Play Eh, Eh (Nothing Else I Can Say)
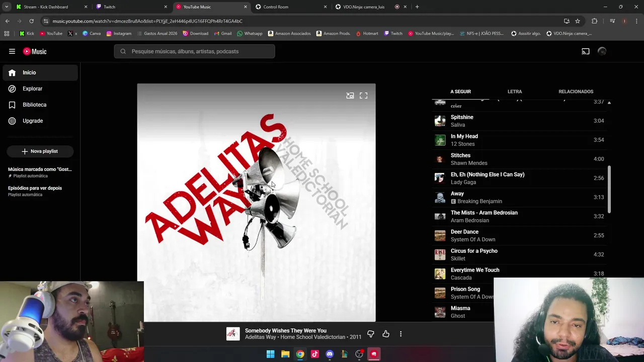Screen dimensions: 644x362 [520, 178]
